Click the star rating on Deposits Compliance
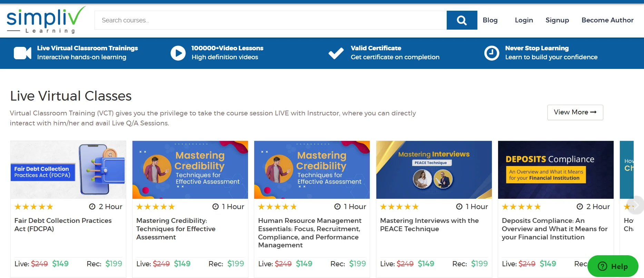This screenshot has height=278, width=644. point(521,207)
